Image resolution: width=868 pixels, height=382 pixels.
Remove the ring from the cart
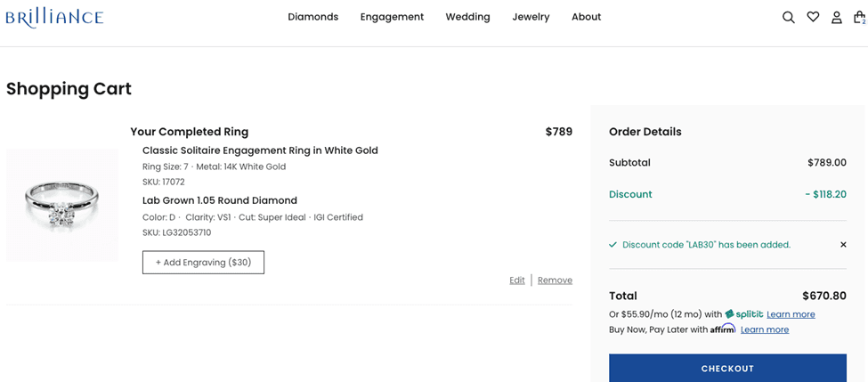[555, 280]
